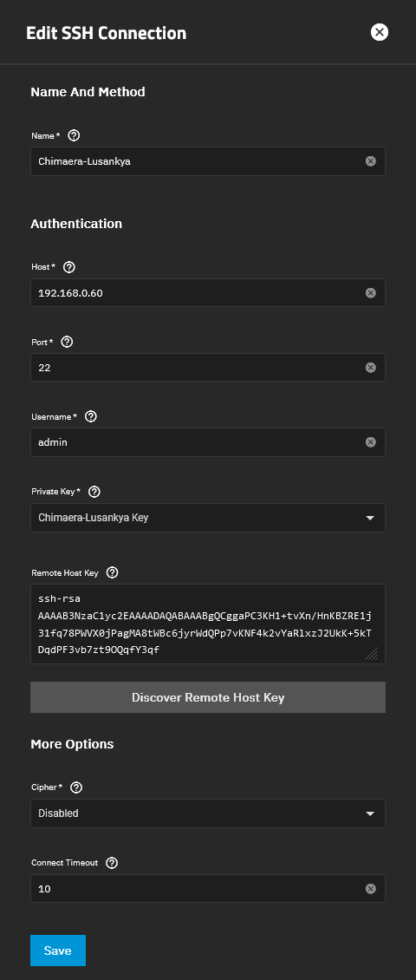The height and width of the screenshot is (980, 416).
Task: Open Remote Host Key help icon
Action: pyautogui.click(x=113, y=572)
